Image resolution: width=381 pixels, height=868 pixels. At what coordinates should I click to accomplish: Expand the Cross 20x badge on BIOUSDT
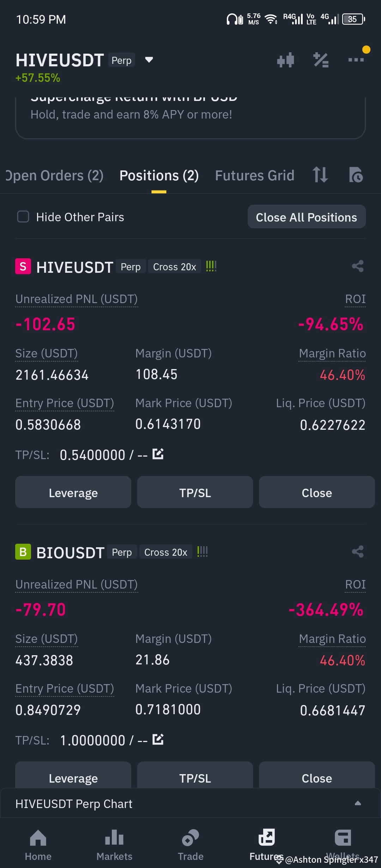[165, 552]
